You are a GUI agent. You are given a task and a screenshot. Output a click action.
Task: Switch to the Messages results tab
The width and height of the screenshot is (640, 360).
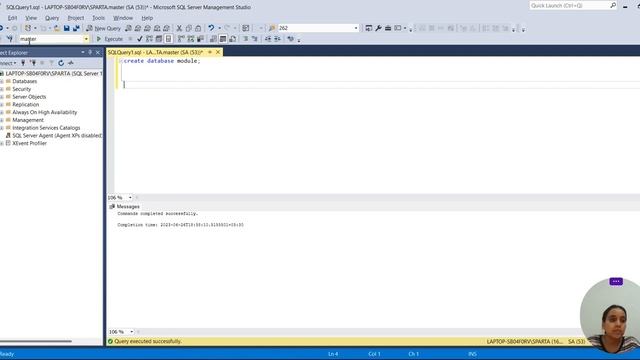click(x=124, y=207)
